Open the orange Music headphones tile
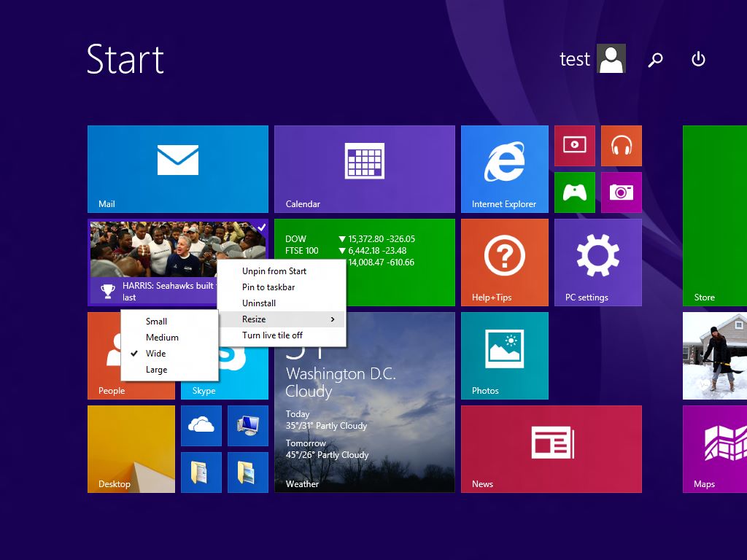The height and width of the screenshot is (560, 747). tap(622, 146)
